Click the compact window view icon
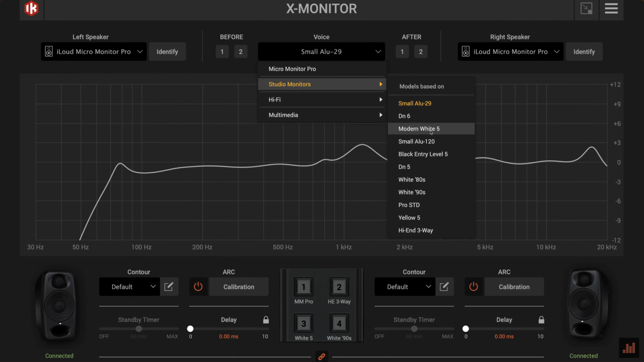This screenshot has width=644, height=362. coord(586,8)
